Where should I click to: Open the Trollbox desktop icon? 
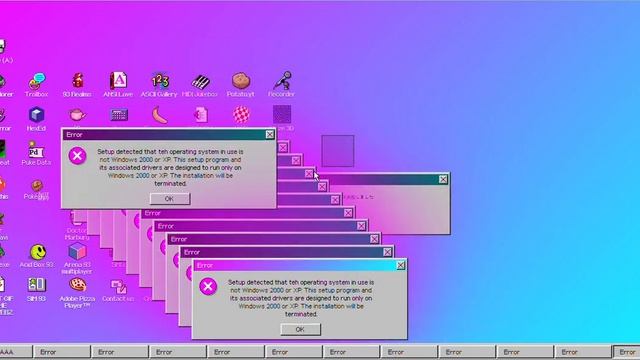pyautogui.click(x=37, y=85)
